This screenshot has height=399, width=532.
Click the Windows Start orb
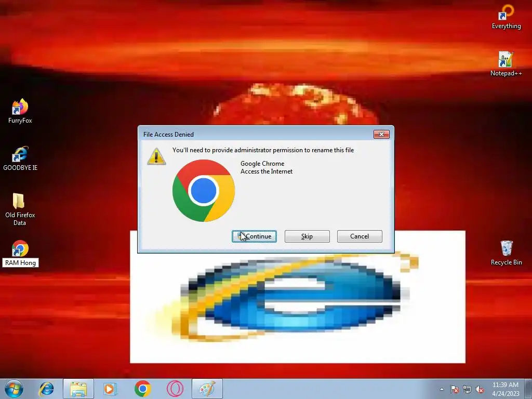pos(14,389)
